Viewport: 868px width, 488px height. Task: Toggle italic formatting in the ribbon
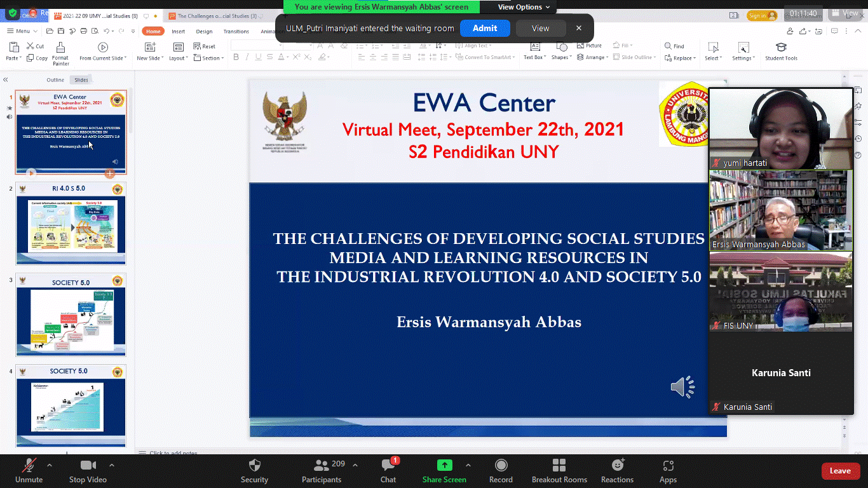(x=247, y=57)
